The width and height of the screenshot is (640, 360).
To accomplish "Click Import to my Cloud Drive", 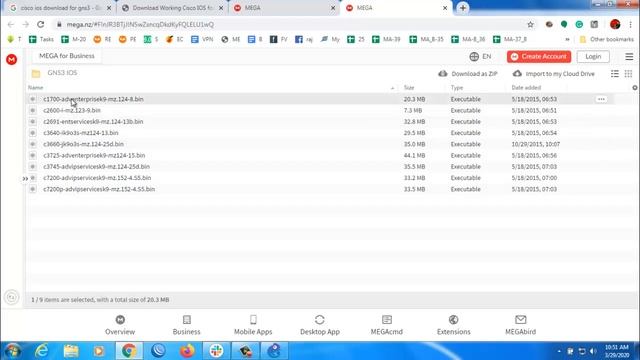I will pyautogui.click(x=554, y=74).
